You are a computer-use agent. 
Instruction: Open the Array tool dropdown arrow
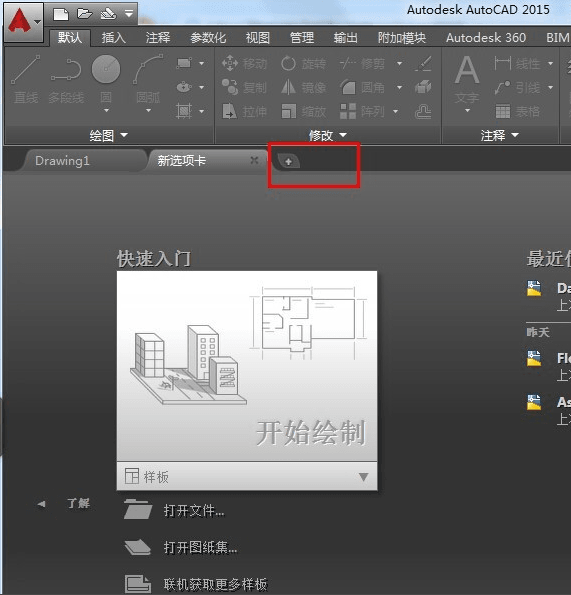(395, 112)
